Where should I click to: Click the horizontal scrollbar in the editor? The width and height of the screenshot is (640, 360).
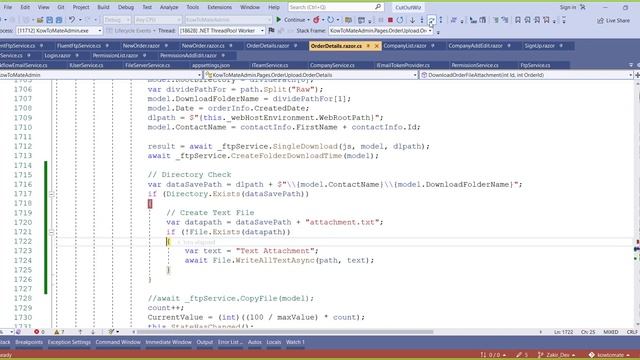point(284,332)
